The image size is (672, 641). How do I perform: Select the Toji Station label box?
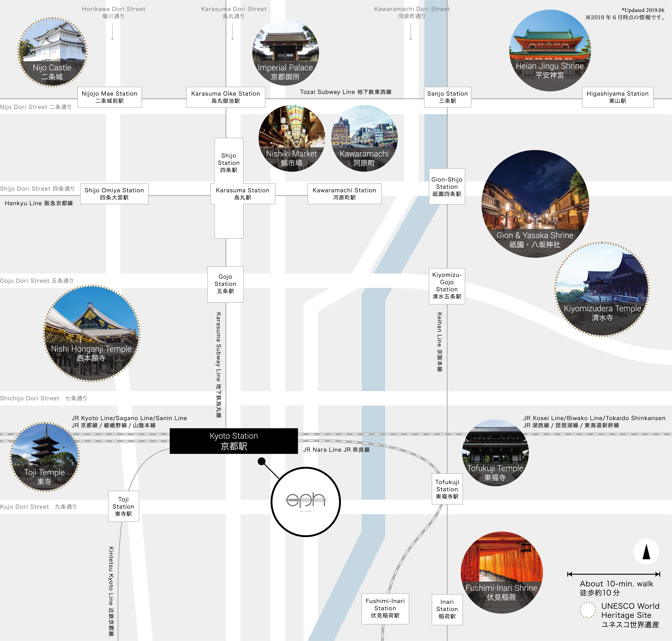pos(123,506)
